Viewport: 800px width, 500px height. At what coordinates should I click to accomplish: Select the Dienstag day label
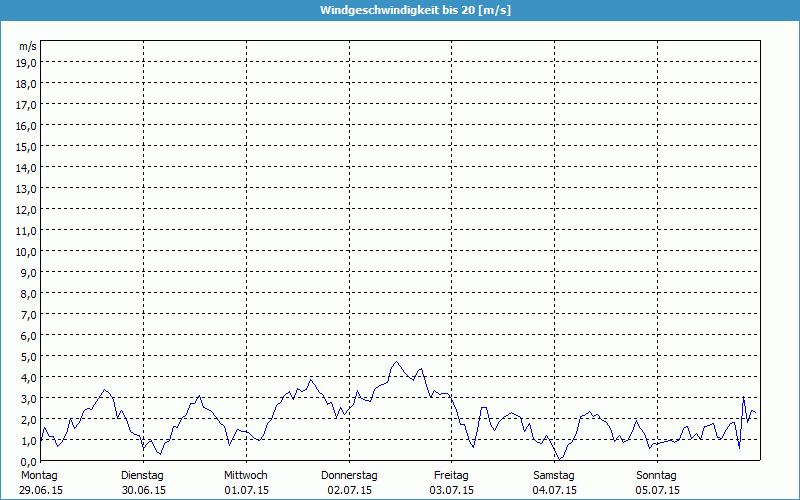point(142,476)
